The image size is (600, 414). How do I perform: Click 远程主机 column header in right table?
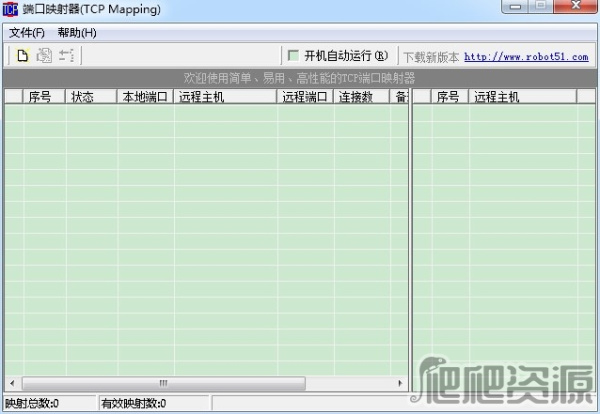(523, 97)
